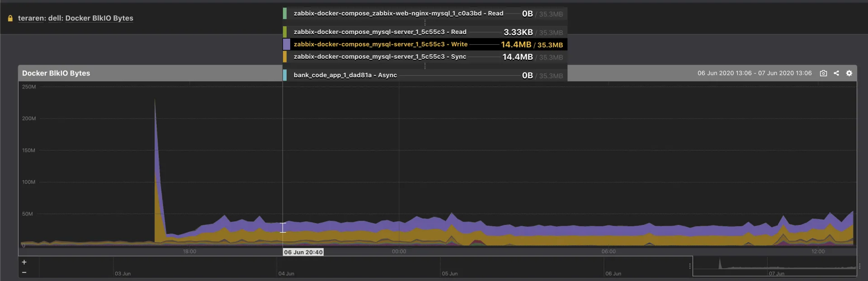Viewport: 868px width, 281px height.
Task: Toggle mysql-server Read series in legend
Action: tap(380, 32)
